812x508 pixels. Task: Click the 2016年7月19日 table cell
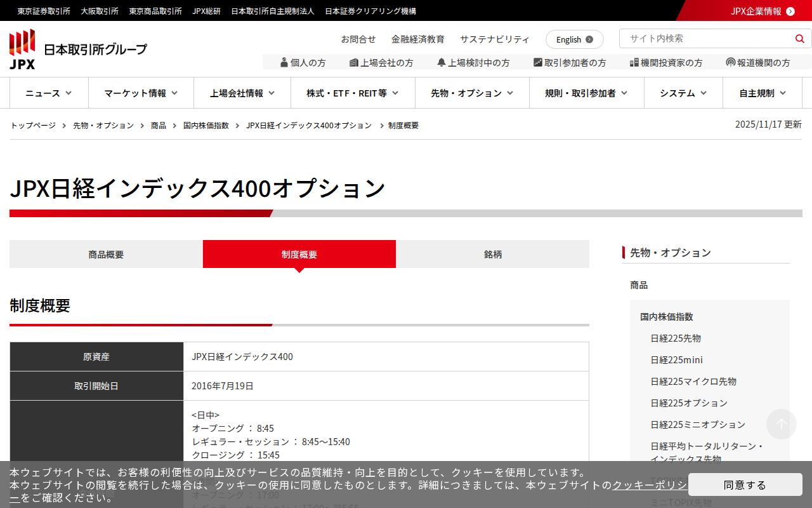(386, 386)
